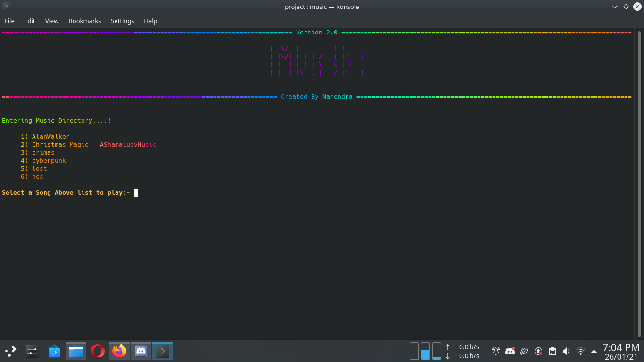Toggle Wi-Fi from the network tray icon

click(580, 351)
